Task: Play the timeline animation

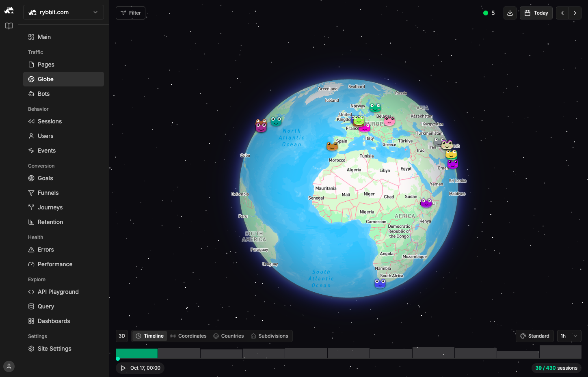Action: point(123,368)
